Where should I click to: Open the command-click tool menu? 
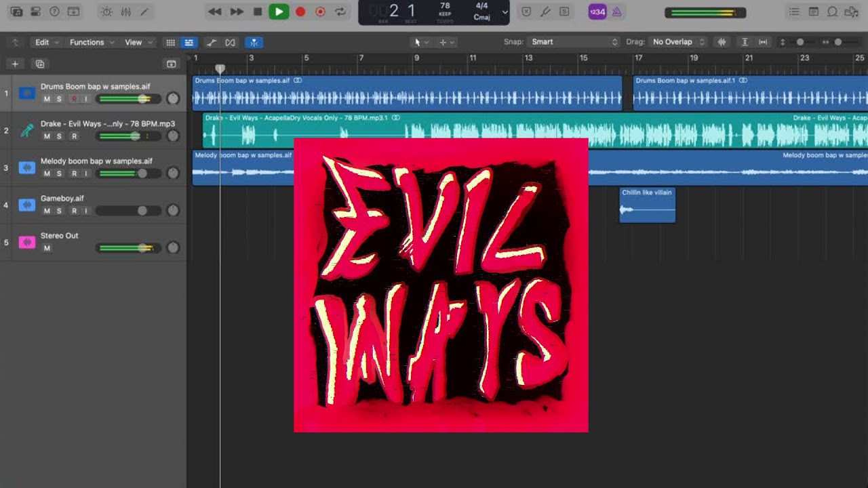446,42
